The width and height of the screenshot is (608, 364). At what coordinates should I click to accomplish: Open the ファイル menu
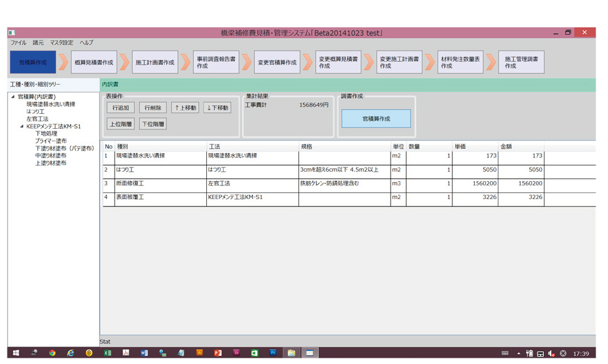pyautogui.click(x=18, y=43)
